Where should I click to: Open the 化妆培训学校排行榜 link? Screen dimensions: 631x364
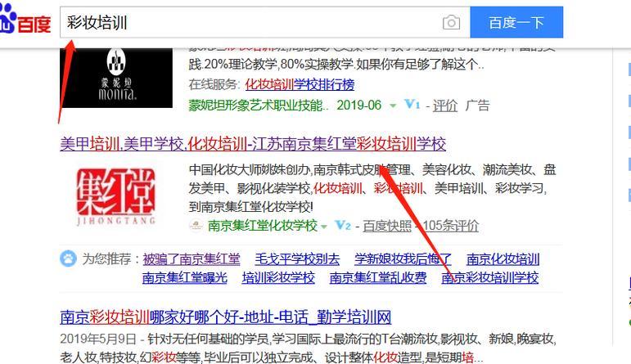[300, 84]
